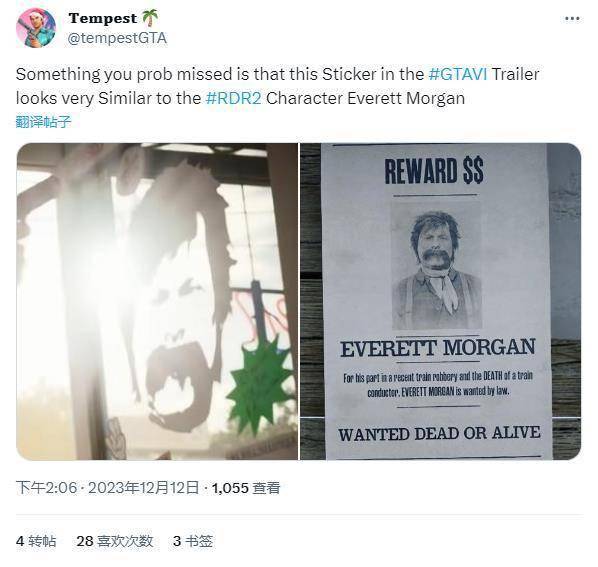Image resolution: width=598 pixels, height=567 pixels.
Task: Open the #GTAVI hashtag
Action: 458,74
